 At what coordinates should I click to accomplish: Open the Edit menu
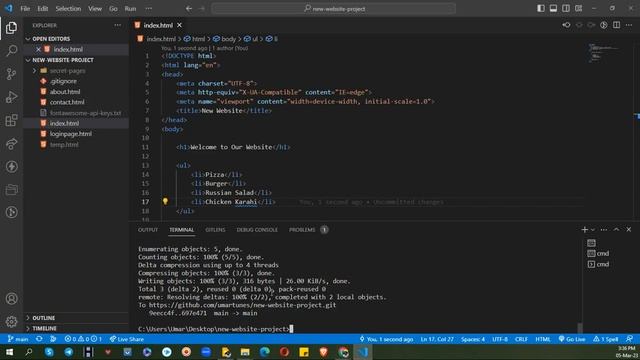coord(42,9)
